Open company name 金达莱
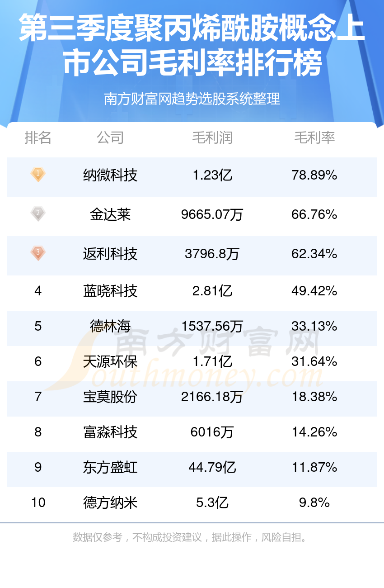 [x=110, y=214]
